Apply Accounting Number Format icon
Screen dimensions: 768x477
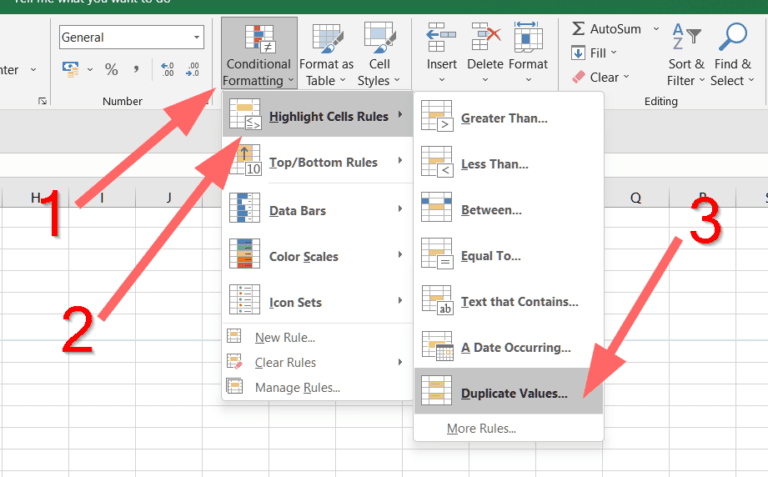[x=71, y=70]
